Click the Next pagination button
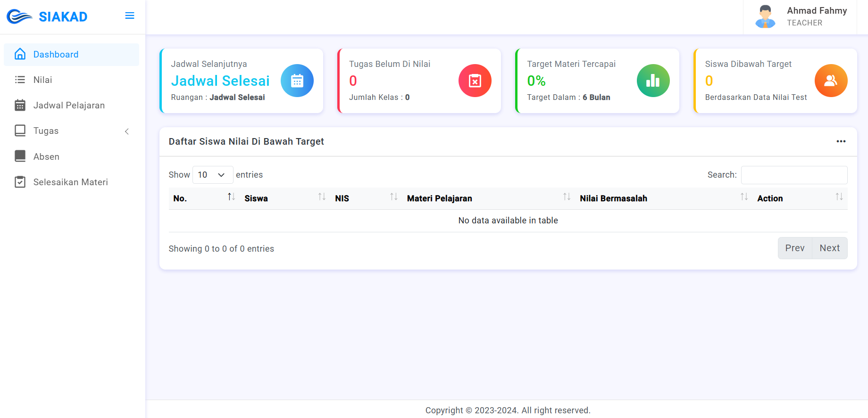Image resolution: width=868 pixels, height=418 pixels. (829, 248)
